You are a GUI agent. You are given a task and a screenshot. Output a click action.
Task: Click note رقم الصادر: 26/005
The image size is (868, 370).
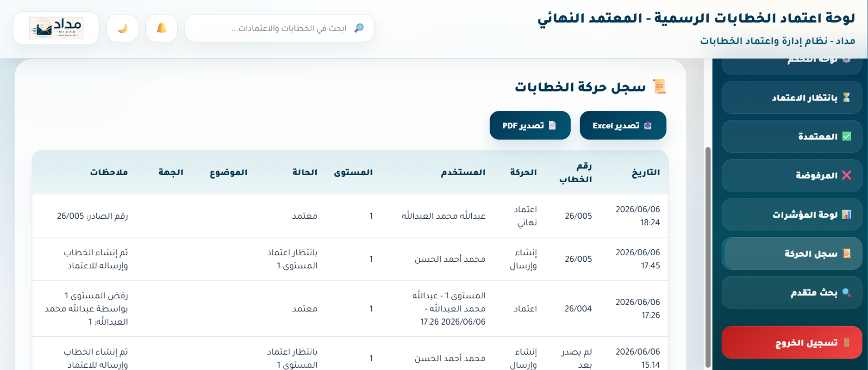[x=93, y=216]
